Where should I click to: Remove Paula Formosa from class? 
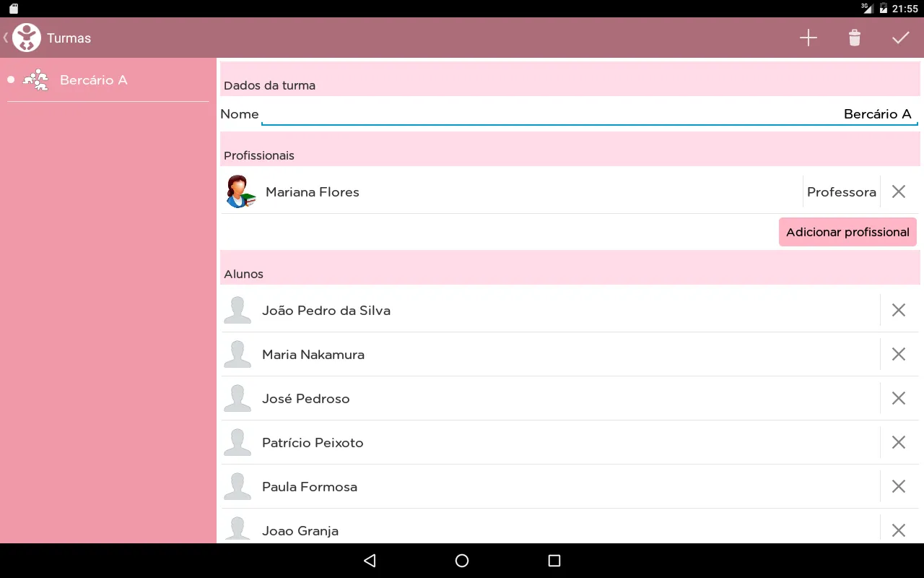click(899, 486)
